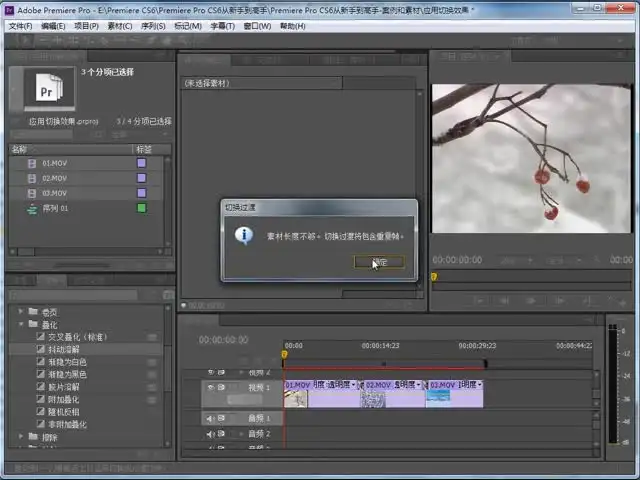Select 交叉叠化（标准） transition icon

pos(40,337)
